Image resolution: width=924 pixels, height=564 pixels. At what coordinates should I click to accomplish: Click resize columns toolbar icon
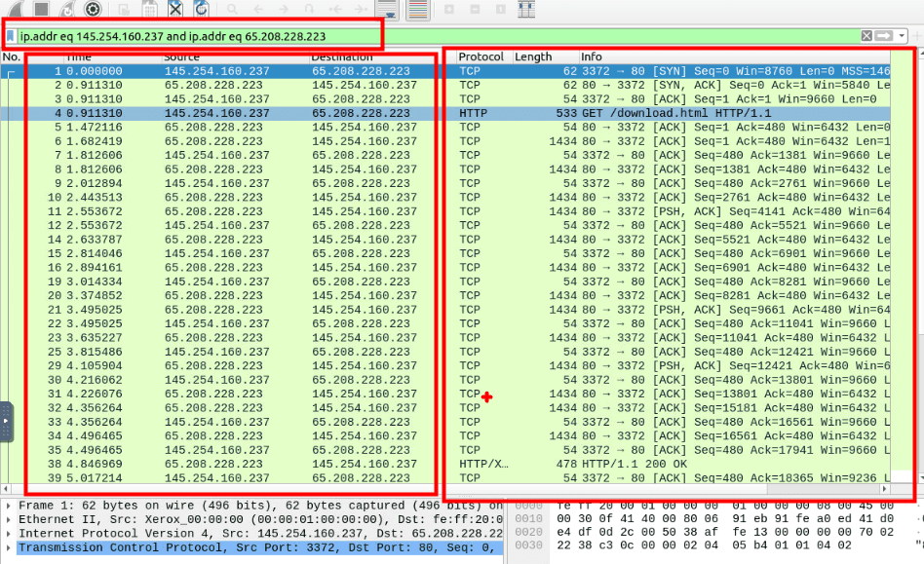[x=526, y=9]
